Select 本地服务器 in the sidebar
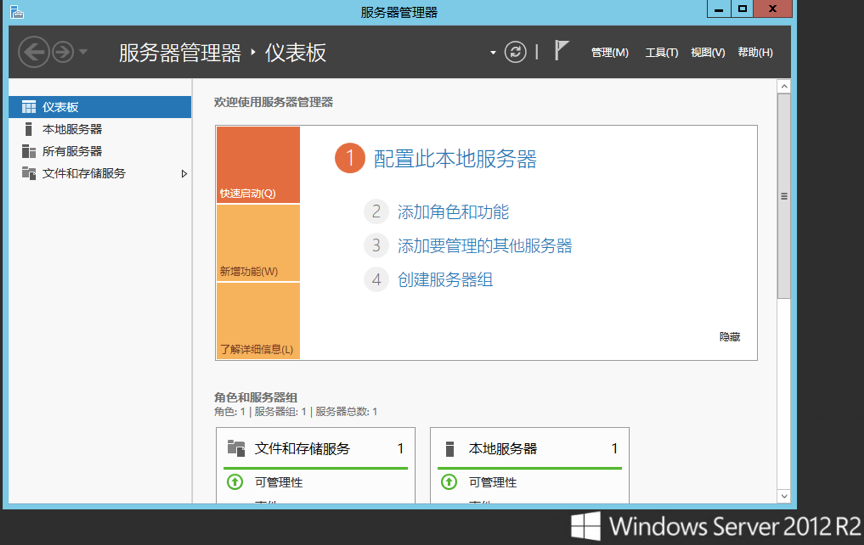 (x=100, y=129)
